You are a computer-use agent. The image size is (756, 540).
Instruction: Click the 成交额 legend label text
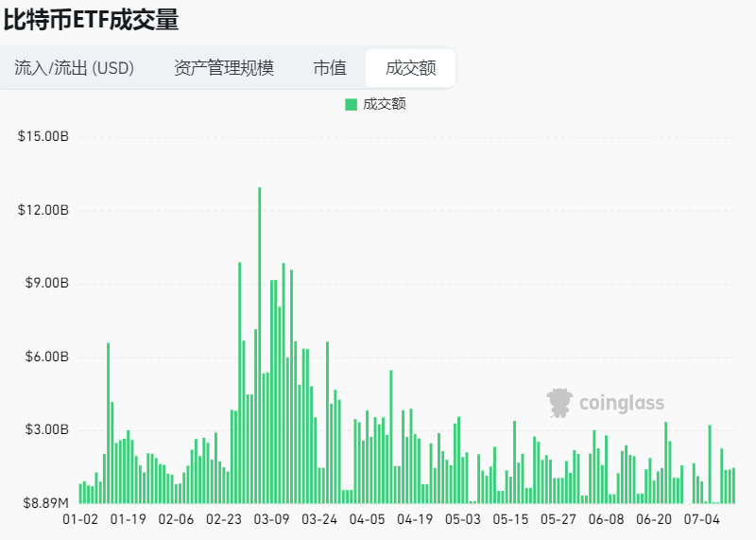385,104
